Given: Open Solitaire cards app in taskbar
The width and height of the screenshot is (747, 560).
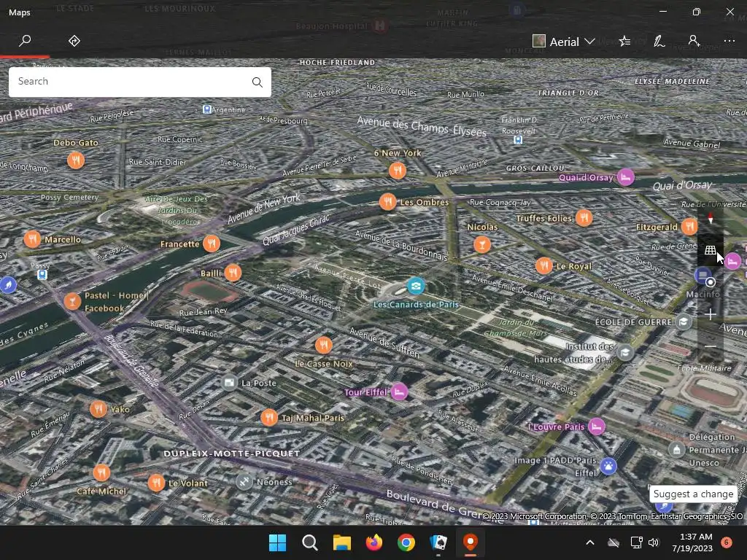Looking at the screenshot, I should coord(438,542).
